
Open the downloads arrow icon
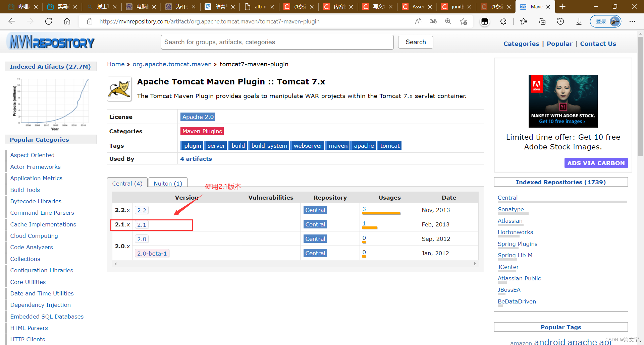coord(579,21)
